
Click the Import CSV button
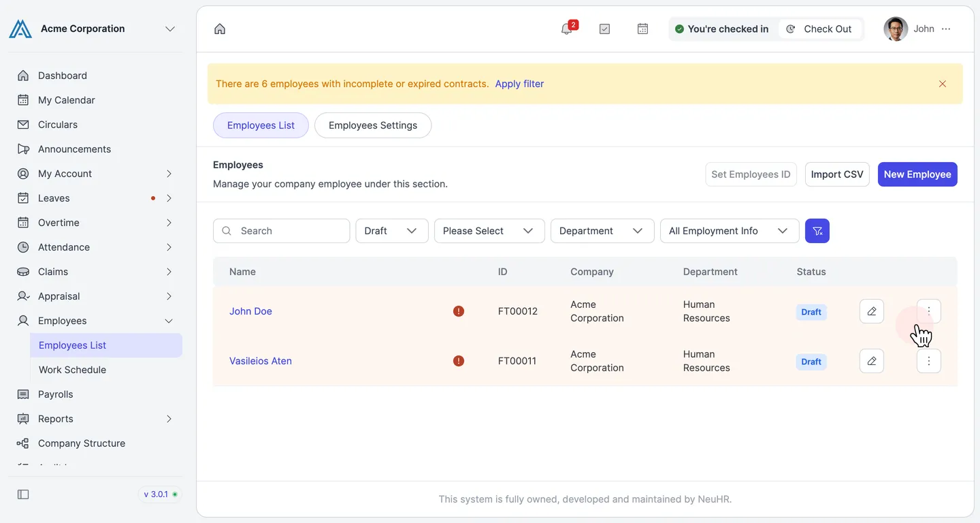coord(837,174)
